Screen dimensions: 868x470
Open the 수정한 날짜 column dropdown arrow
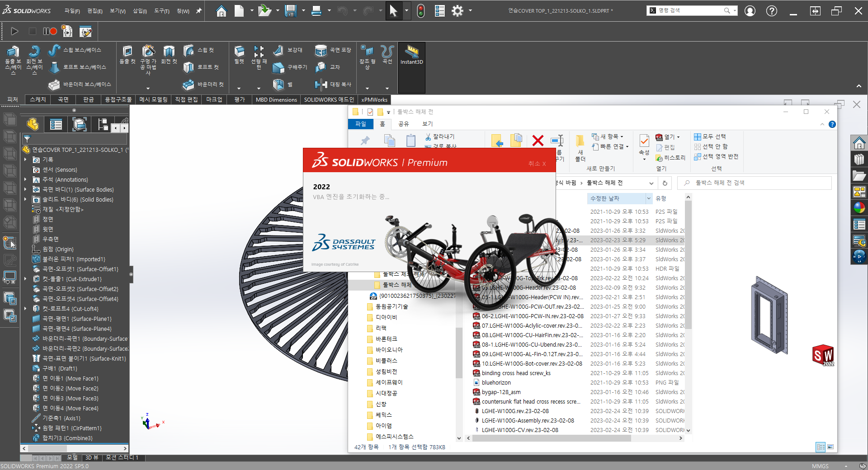pos(649,198)
